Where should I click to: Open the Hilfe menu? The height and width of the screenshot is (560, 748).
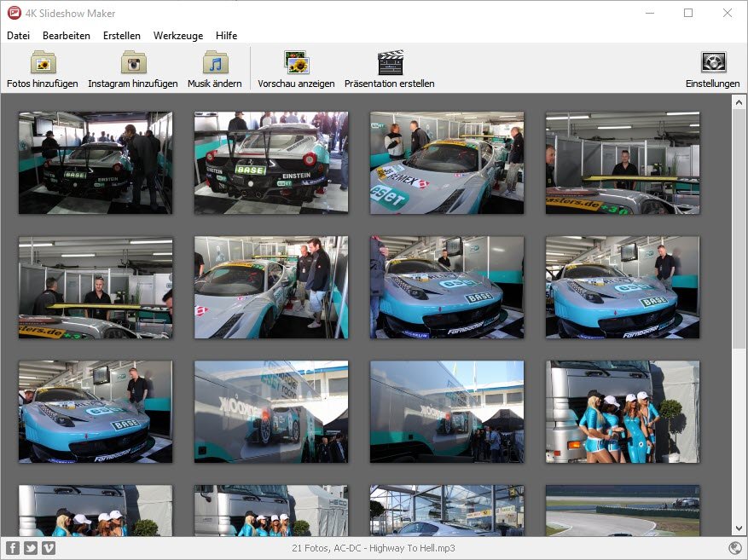[x=227, y=36]
